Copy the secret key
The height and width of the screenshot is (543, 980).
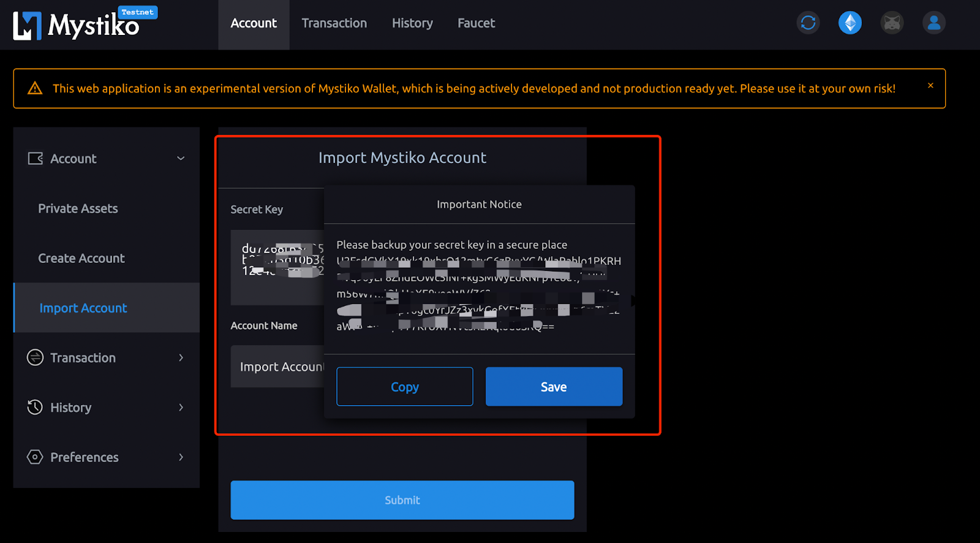pyautogui.click(x=405, y=387)
